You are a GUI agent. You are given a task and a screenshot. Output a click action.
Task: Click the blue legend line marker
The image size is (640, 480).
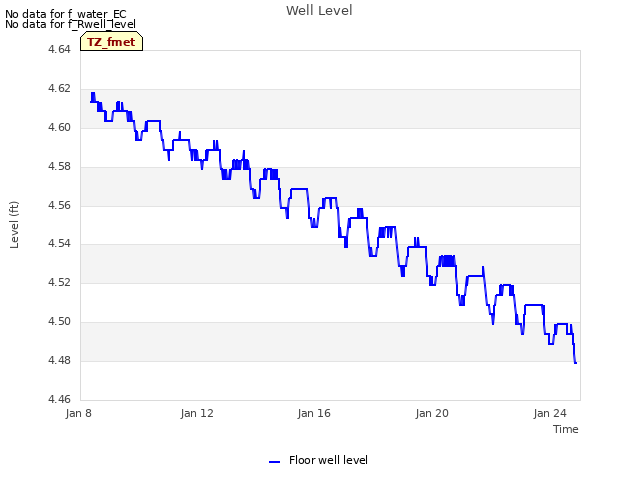click(274, 462)
